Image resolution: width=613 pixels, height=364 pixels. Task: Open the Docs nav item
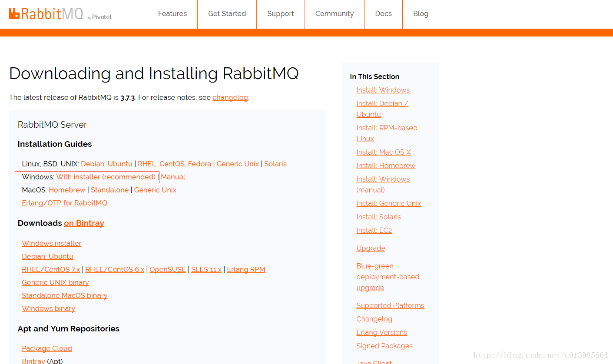coord(384,14)
